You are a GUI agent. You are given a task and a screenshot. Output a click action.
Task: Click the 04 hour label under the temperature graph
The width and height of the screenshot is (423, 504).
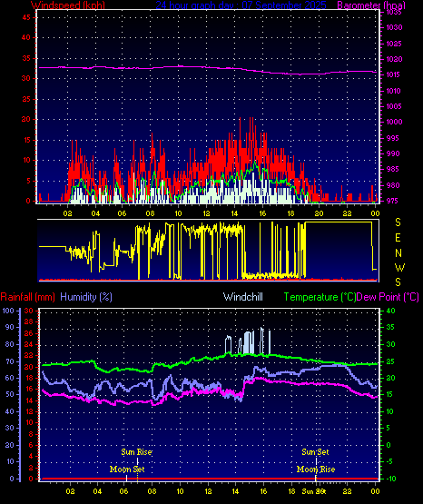pyautogui.click(x=97, y=491)
